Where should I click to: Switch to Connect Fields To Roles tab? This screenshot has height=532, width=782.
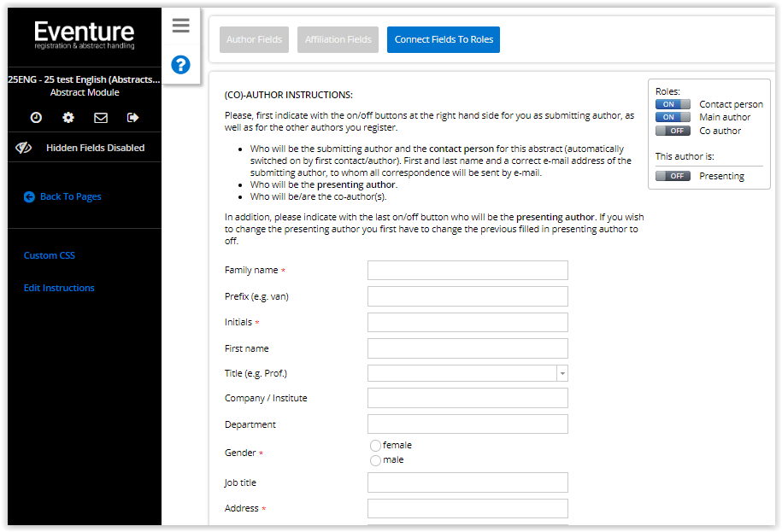coord(444,39)
